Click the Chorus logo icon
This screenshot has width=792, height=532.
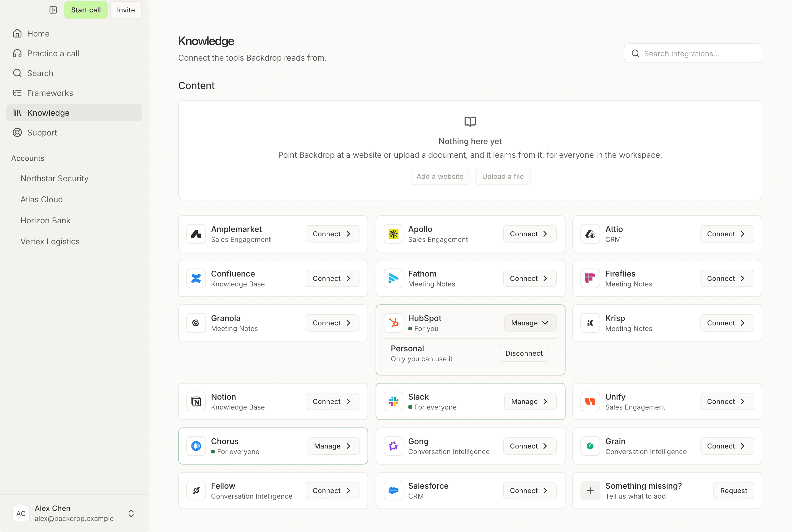coord(196,446)
